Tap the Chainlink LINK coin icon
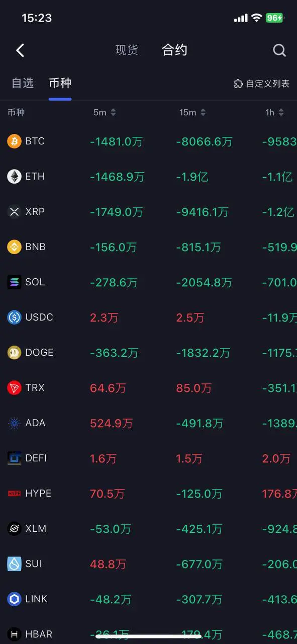Screen dimensions: 297x644 [14, 599]
